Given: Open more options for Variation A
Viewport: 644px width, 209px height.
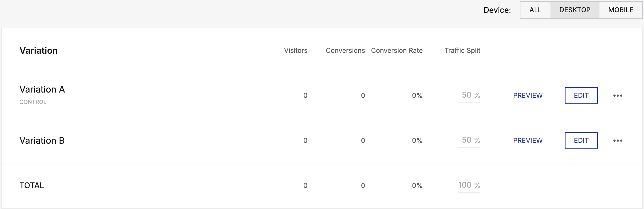Looking at the screenshot, I should point(618,96).
